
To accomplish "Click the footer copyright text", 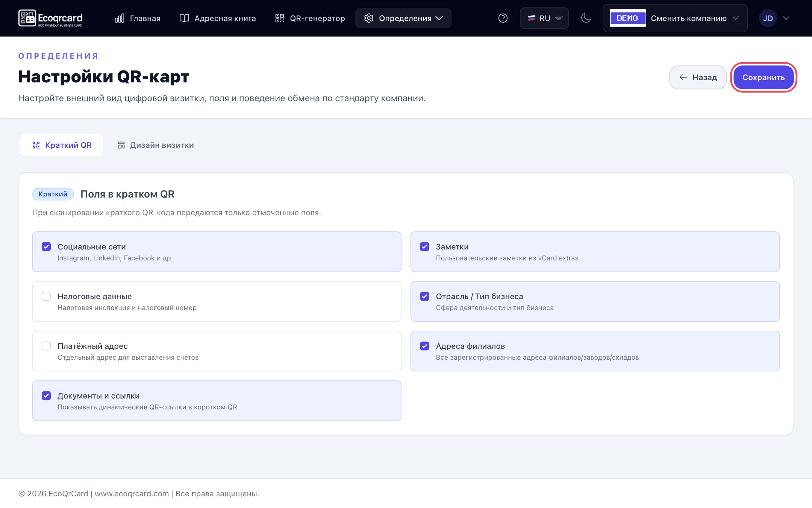I will 139,494.
